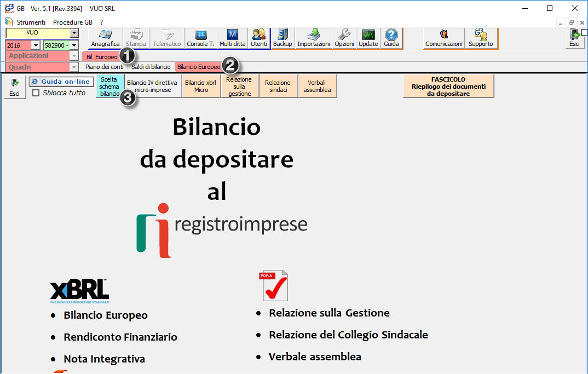The height and width of the screenshot is (374, 588).
Task: Expand the Applicazioni dropdown
Action: click(74, 56)
